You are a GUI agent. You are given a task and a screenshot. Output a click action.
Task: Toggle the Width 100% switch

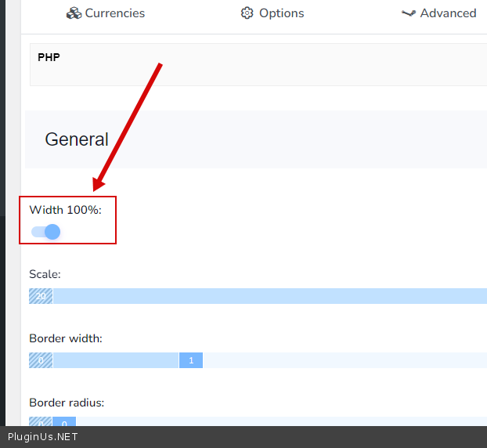click(x=45, y=232)
